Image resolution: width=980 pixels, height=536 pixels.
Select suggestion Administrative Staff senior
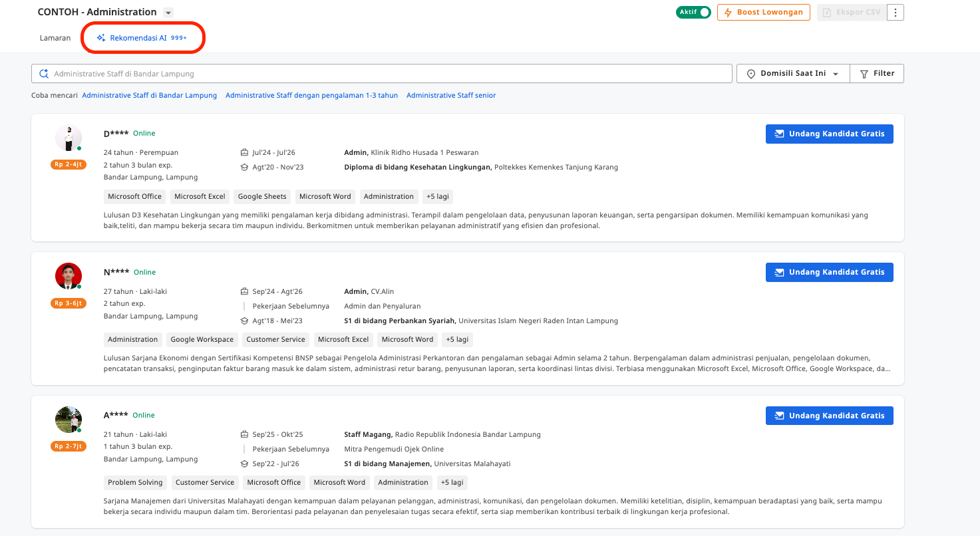coord(451,95)
